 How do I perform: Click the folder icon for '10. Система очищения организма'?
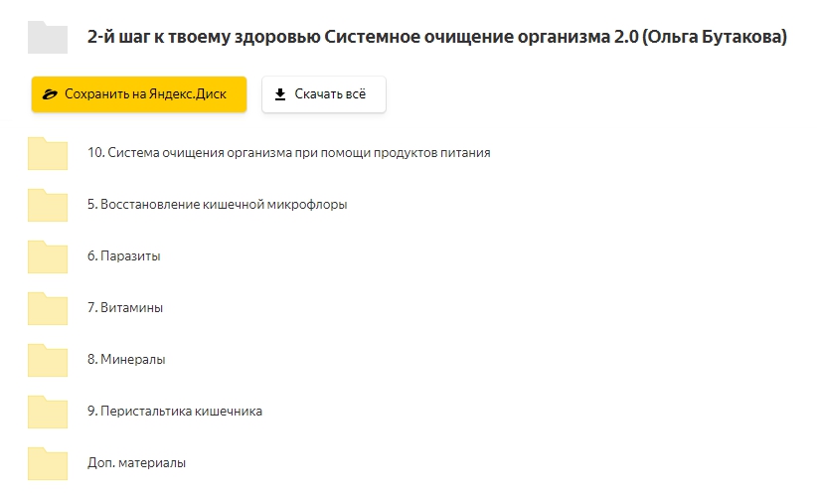coord(48,153)
